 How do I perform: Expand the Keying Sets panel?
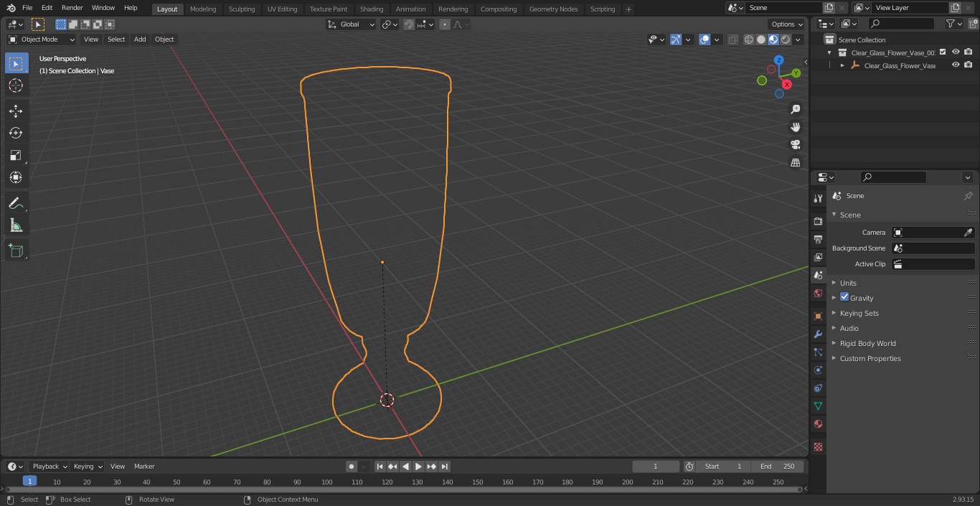[x=859, y=313]
